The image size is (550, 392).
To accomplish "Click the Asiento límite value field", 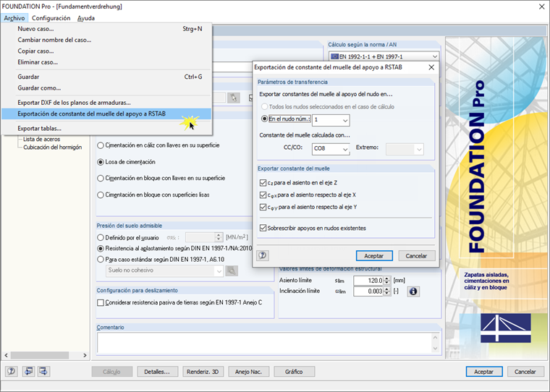I will 368,281.
